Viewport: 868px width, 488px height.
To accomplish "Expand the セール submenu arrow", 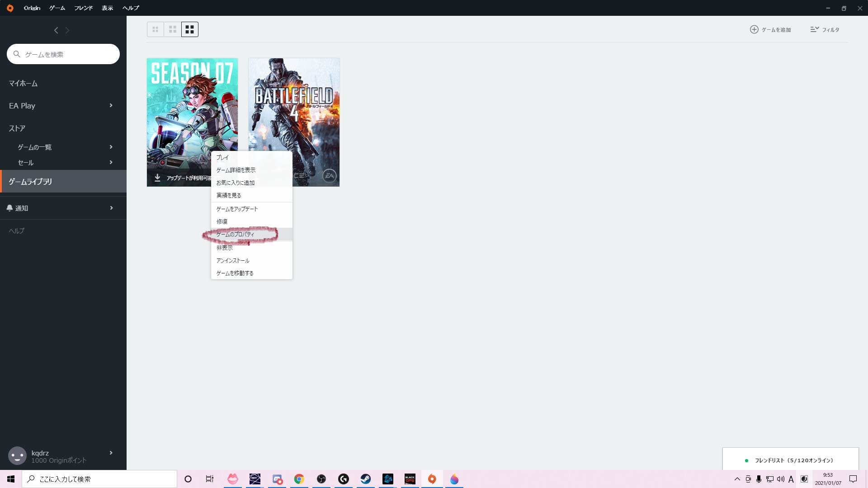I will click(111, 162).
